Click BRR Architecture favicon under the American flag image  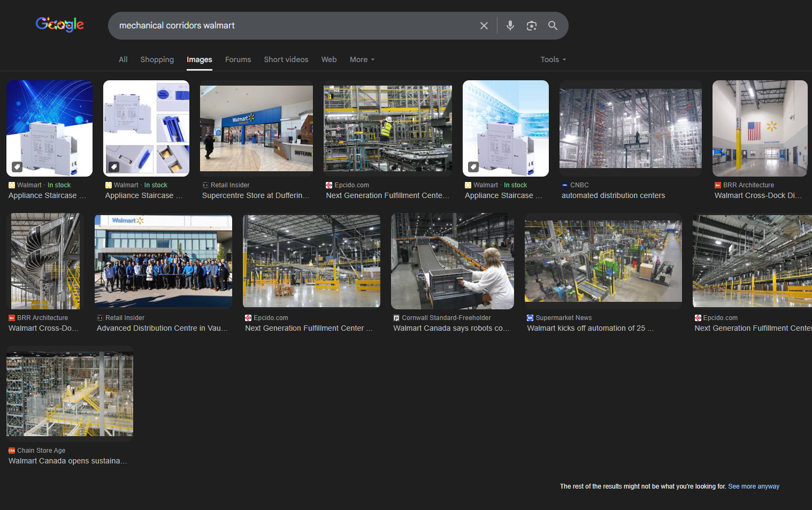tap(718, 185)
